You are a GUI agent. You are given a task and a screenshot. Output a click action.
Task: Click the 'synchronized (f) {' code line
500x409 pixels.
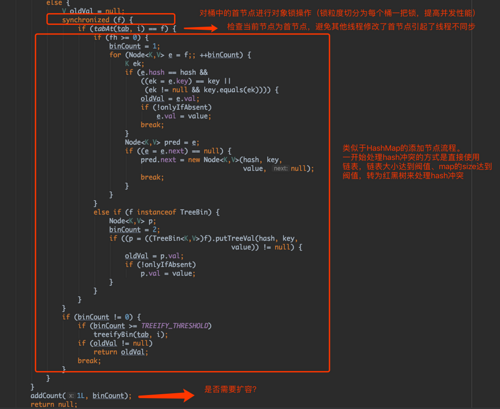tap(97, 20)
